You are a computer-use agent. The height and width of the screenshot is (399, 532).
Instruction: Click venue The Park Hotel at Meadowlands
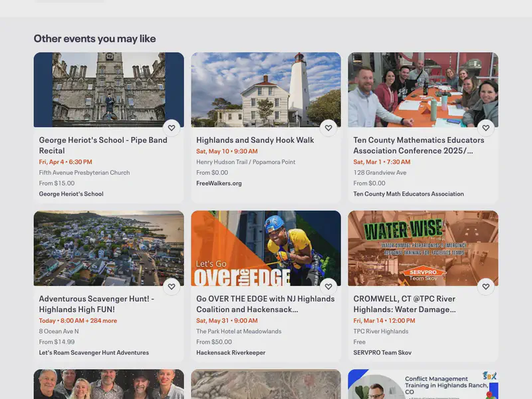point(239,331)
